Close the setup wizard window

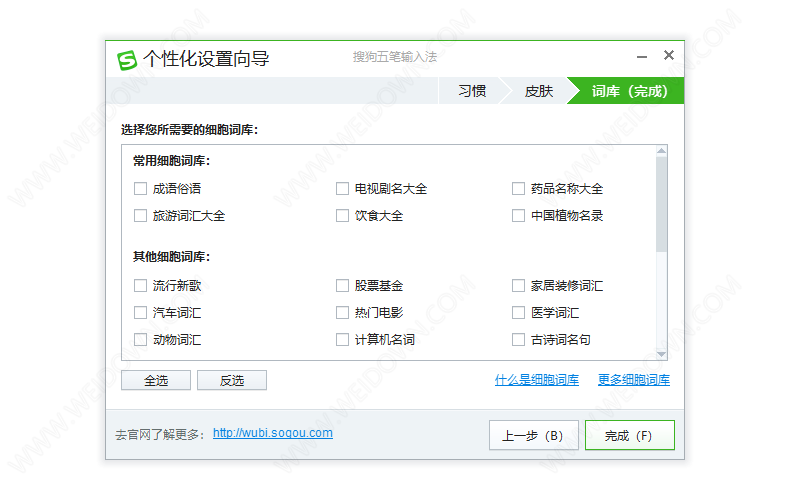point(669,55)
